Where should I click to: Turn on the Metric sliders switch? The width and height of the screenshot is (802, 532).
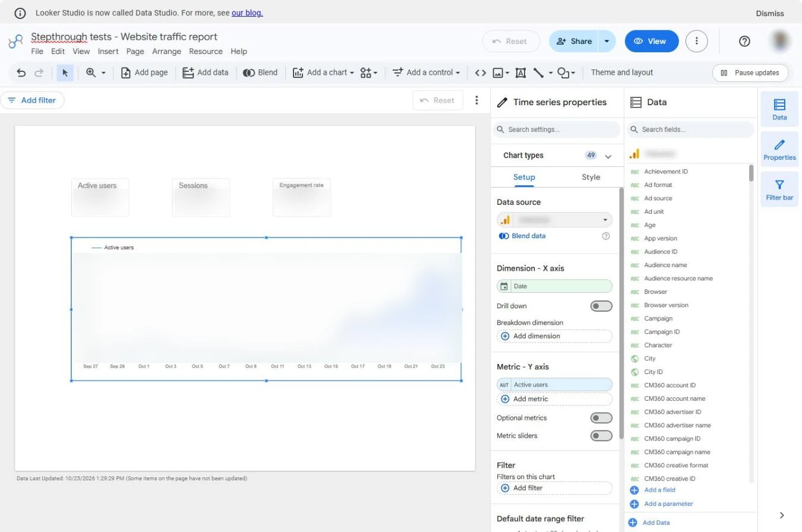coord(601,436)
